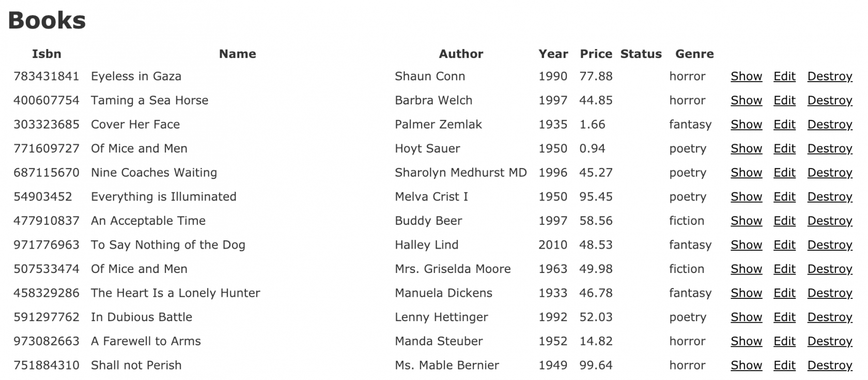The image size is (868, 380).
Task: Edit the In Dubious Battle book
Action: (784, 317)
